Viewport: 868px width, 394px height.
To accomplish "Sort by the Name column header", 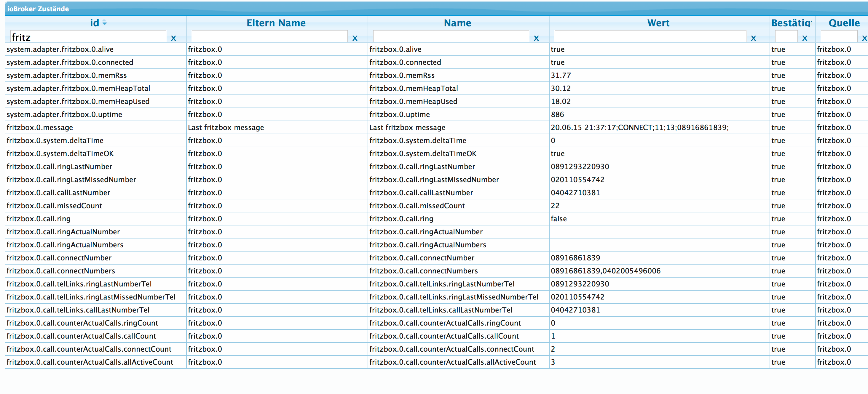I will click(x=458, y=23).
